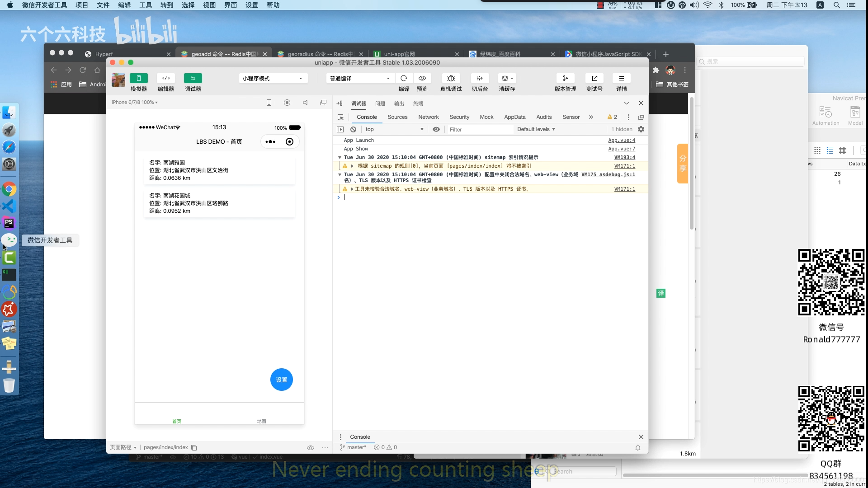Open the 工具 menu in menu bar

[146, 5]
